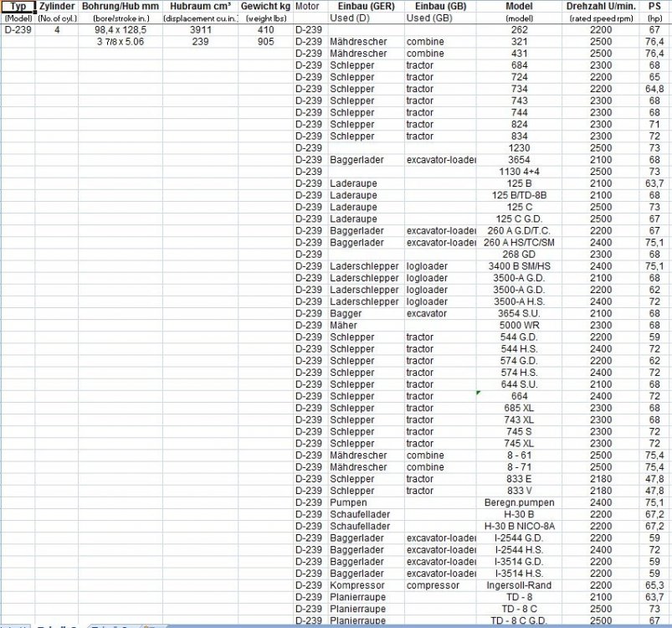Click the '1130 4+4' model cell
Viewport: 672px width, 628px height.
[519, 172]
